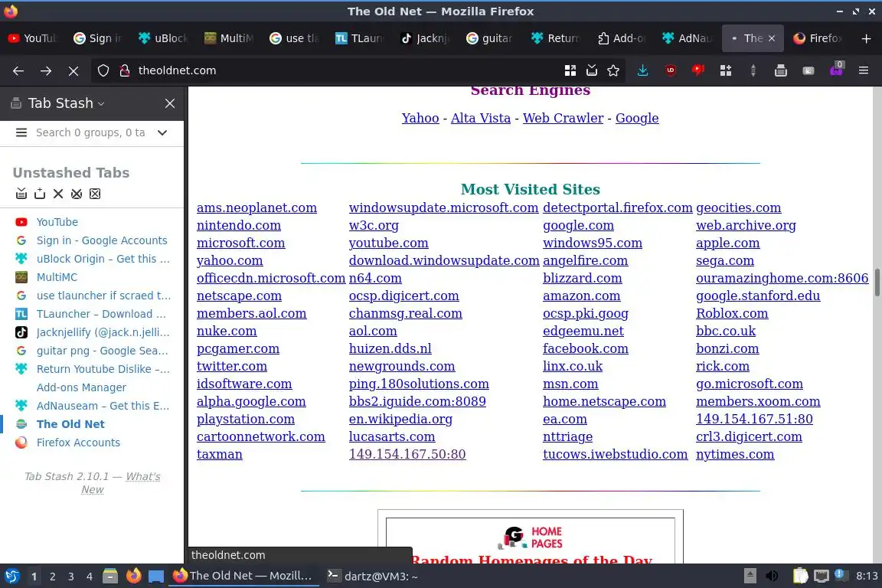The width and height of the screenshot is (882, 588).
Task: Select Sign in - Google Accounts in sidebar
Action: coord(102,240)
